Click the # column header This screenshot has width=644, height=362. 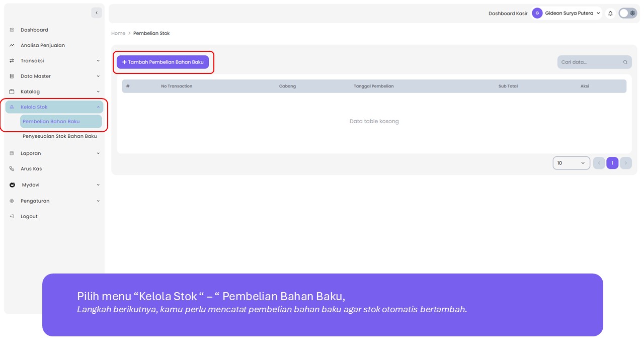tap(128, 86)
